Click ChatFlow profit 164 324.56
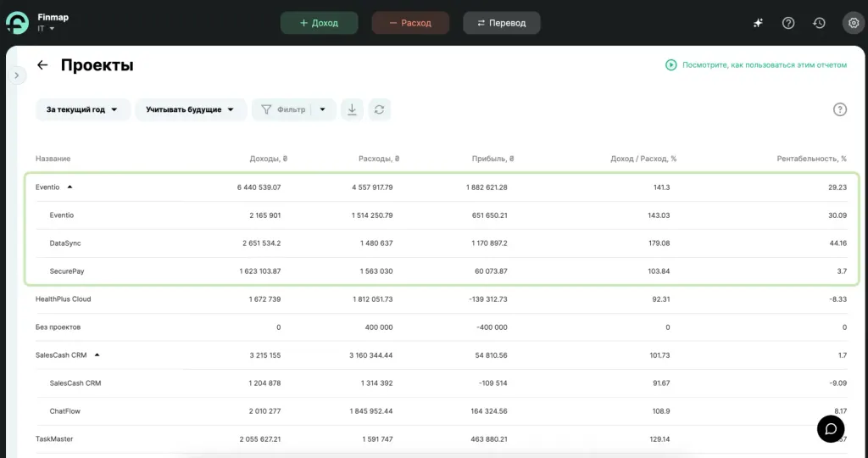Viewport: 868px width, 458px height. point(489,411)
